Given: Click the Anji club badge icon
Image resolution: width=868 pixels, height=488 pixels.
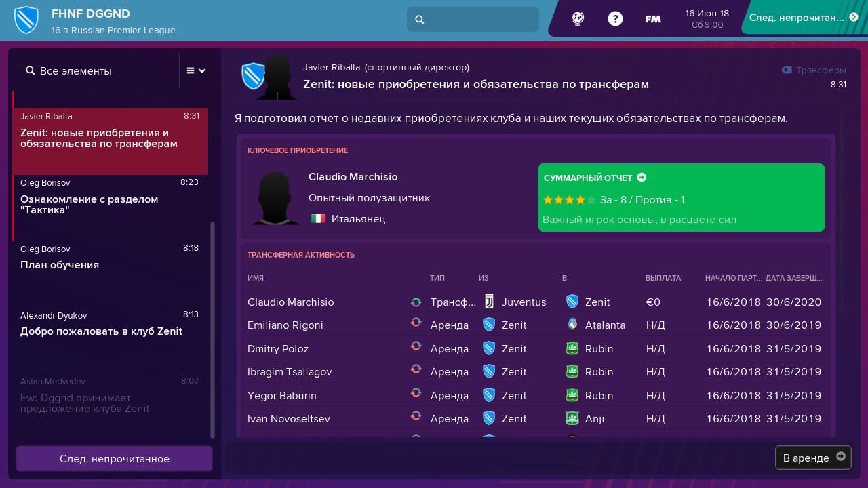Looking at the screenshot, I should pyautogui.click(x=572, y=418).
